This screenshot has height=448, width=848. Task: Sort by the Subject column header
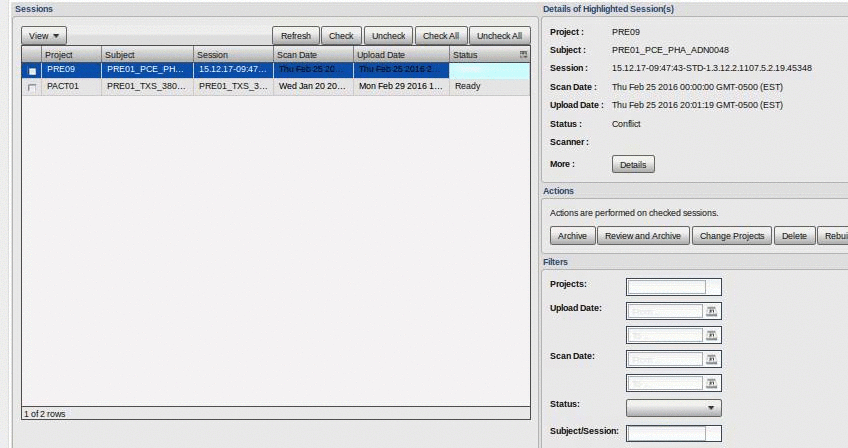click(x=147, y=55)
